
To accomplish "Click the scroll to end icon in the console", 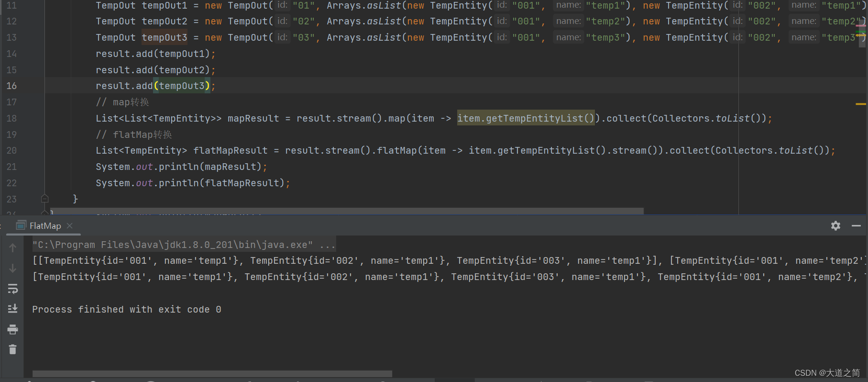I will coord(13,309).
